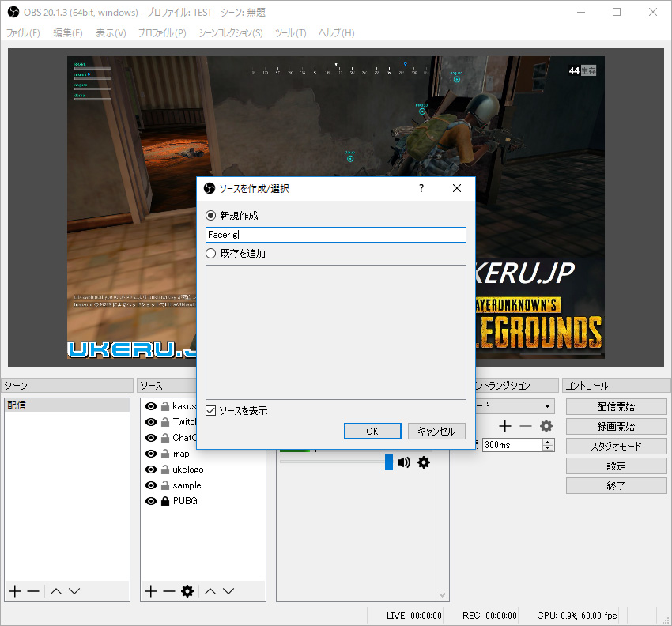Click the blue mixer volume slider handle
The image size is (672, 626).
[389, 462]
